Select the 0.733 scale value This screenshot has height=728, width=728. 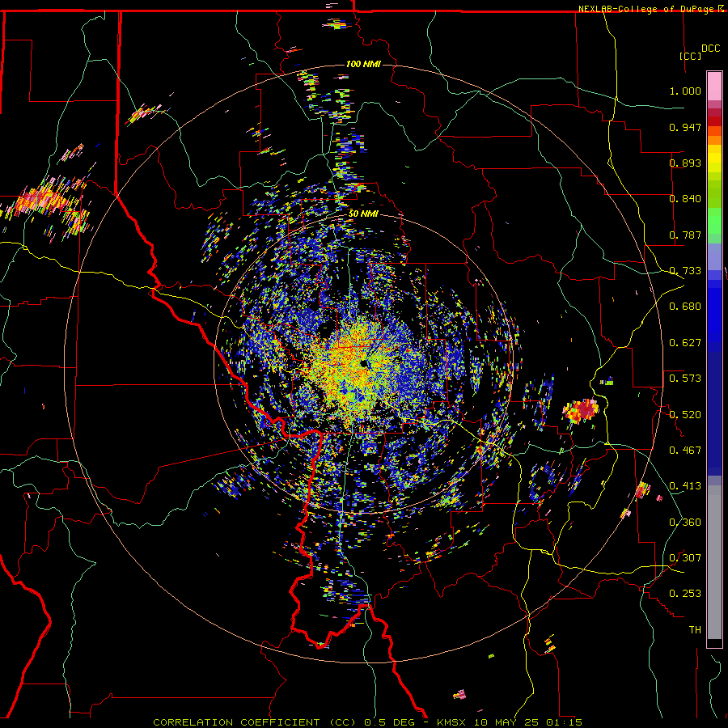click(685, 271)
